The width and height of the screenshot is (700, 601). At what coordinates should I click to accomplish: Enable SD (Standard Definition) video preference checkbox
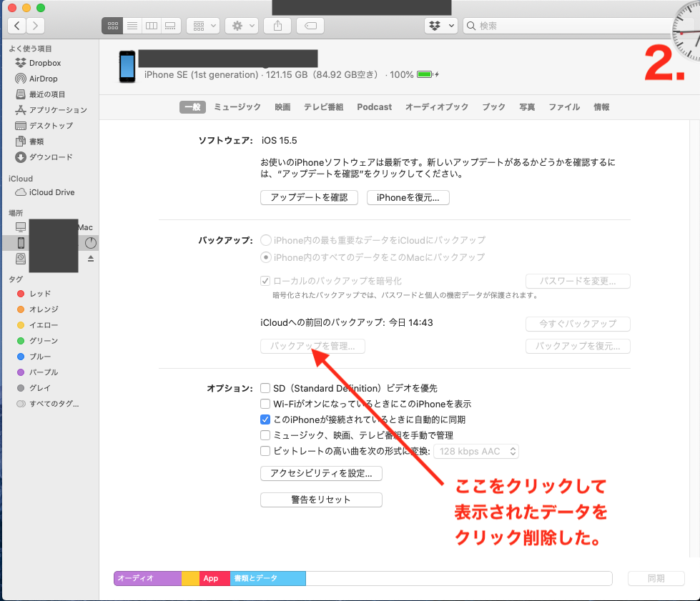click(x=265, y=388)
